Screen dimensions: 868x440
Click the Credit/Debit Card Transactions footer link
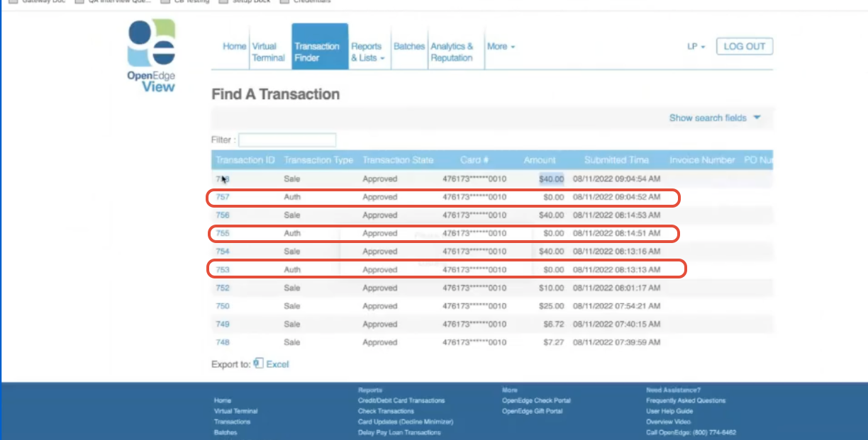401,400
